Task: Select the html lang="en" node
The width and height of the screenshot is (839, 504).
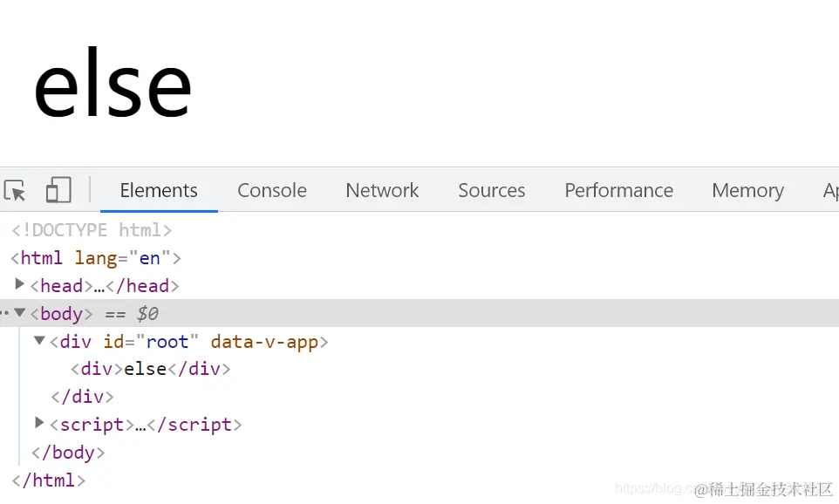Action: [96, 258]
